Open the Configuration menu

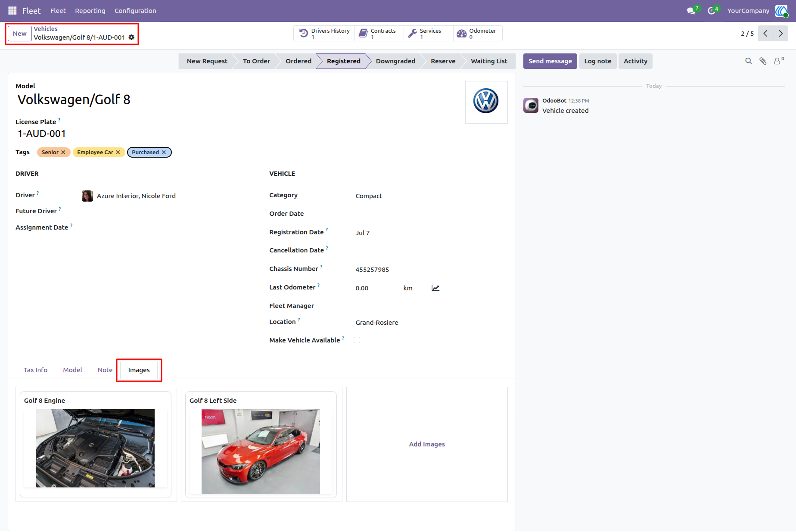135,11
